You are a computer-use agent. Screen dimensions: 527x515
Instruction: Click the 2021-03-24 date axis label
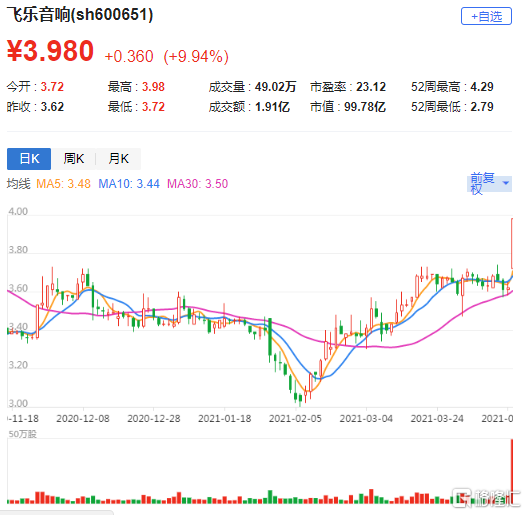click(437, 419)
